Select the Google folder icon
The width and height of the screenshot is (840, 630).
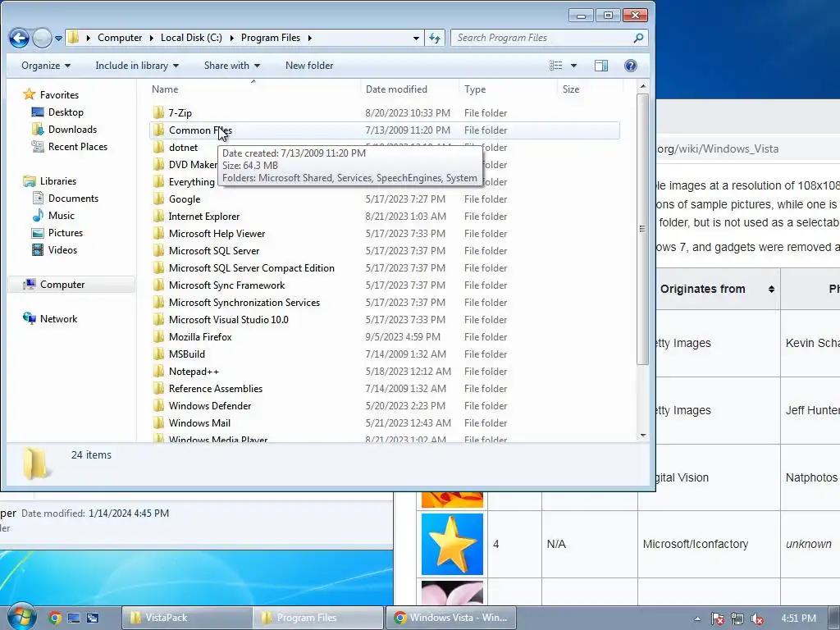coord(158,199)
